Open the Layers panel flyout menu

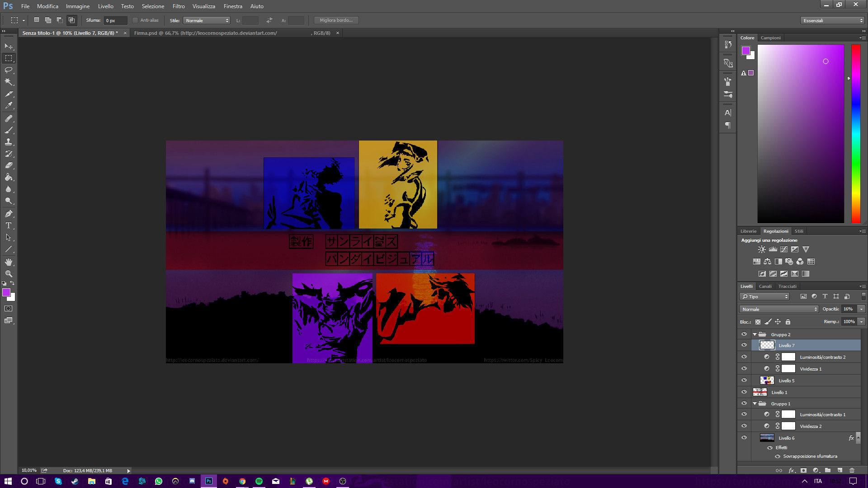coord(863,286)
